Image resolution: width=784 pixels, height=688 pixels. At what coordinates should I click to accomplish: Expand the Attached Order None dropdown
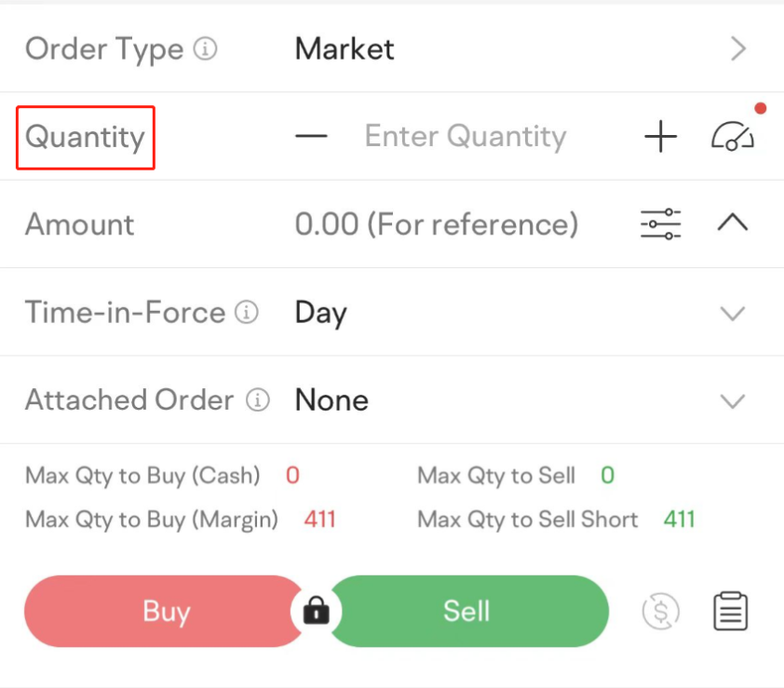(x=733, y=401)
